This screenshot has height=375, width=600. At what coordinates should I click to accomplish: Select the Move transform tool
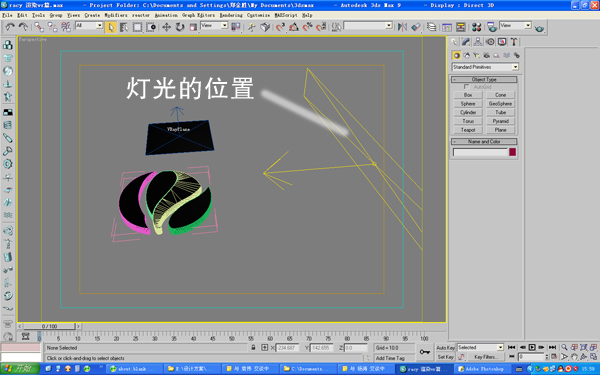pyautogui.click(x=166, y=27)
